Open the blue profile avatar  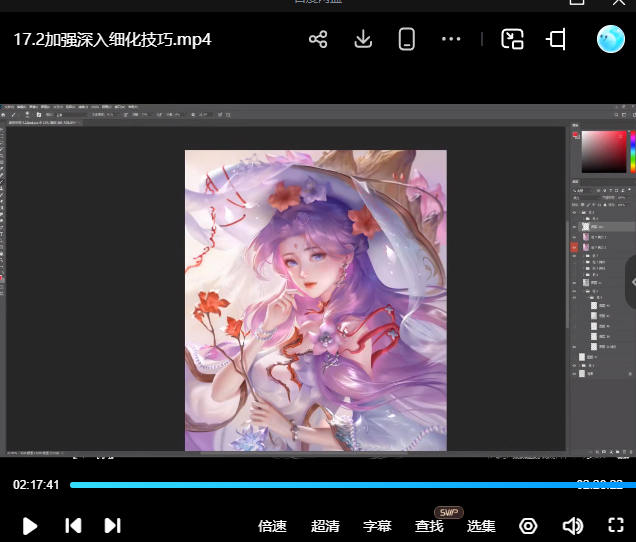coord(610,40)
